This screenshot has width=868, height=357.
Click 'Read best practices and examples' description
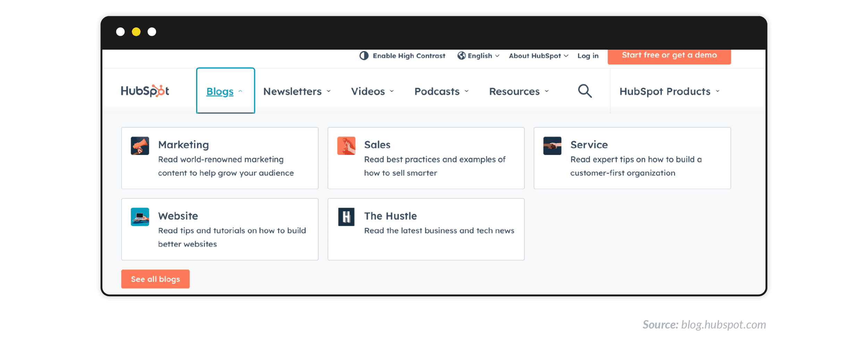click(435, 166)
